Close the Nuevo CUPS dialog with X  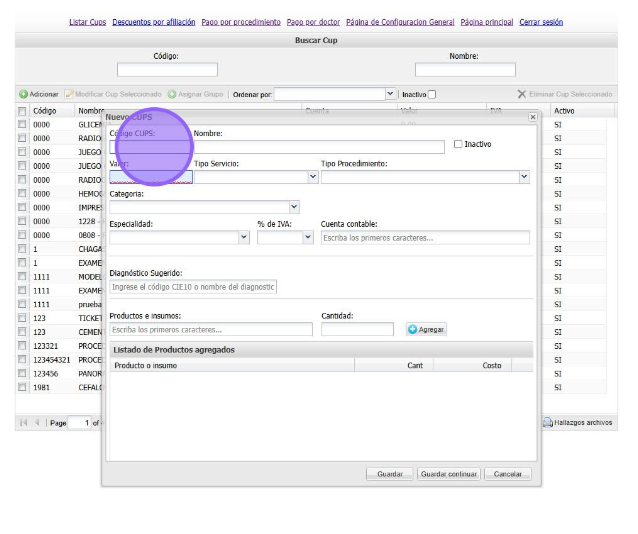532,117
